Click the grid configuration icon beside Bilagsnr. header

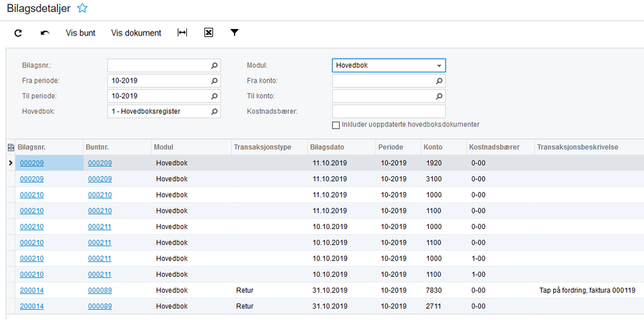(11, 147)
